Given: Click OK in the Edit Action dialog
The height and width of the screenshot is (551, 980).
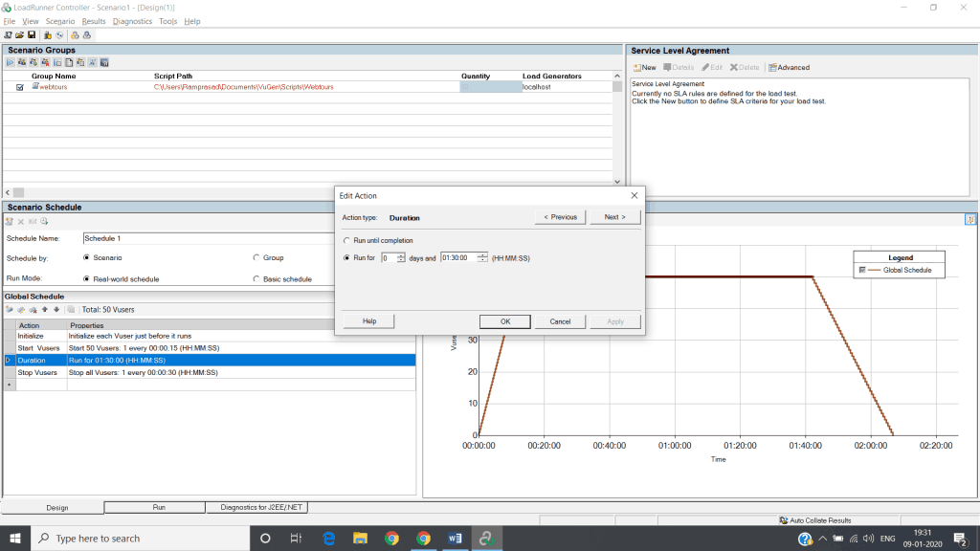Looking at the screenshot, I should 504,320.
